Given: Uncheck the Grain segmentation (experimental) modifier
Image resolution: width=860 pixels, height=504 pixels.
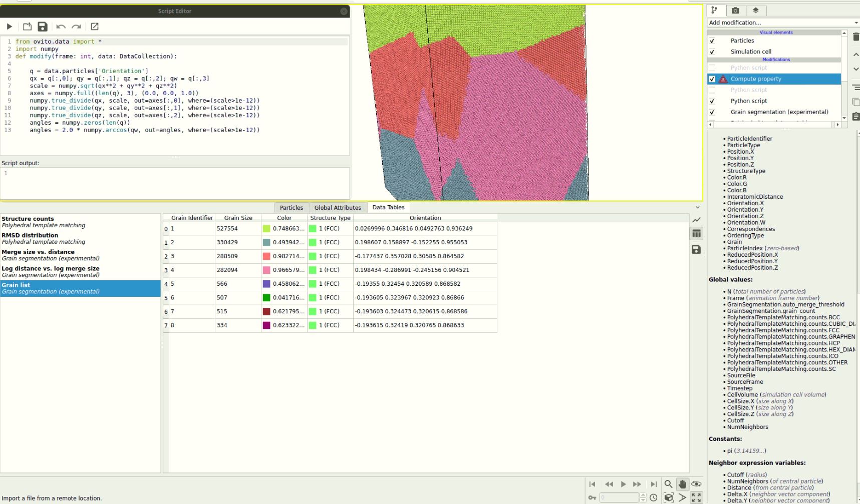Looking at the screenshot, I should click(712, 112).
